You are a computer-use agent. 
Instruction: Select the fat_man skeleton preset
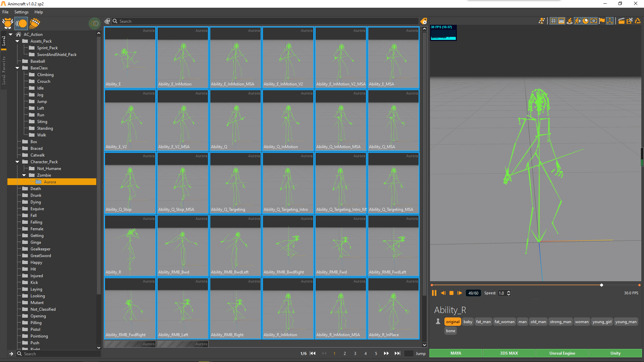coord(483,322)
